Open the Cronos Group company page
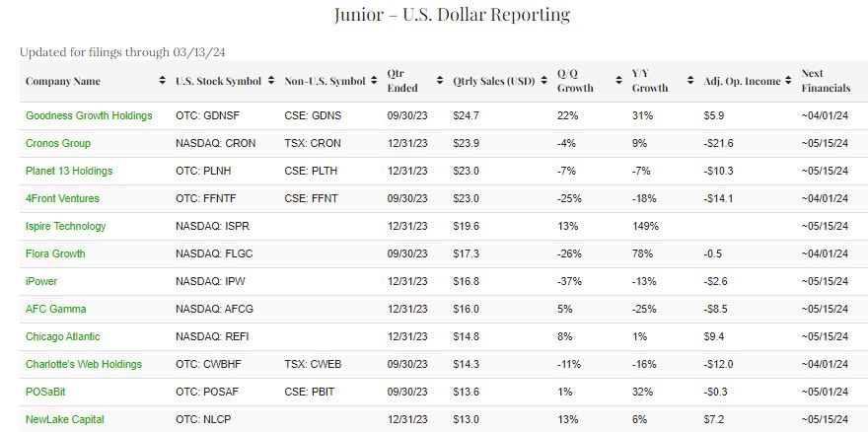 point(59,143)
